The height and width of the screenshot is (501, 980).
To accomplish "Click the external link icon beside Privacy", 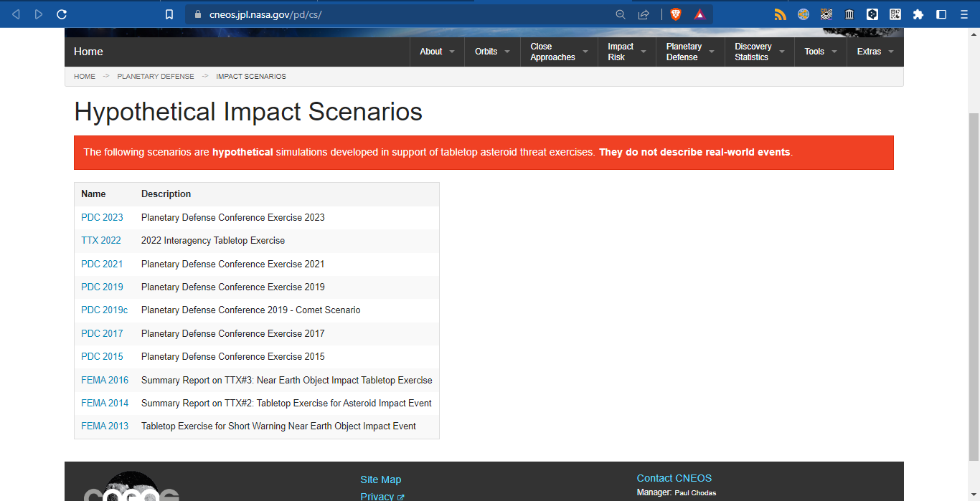I will tap(401, 497).
